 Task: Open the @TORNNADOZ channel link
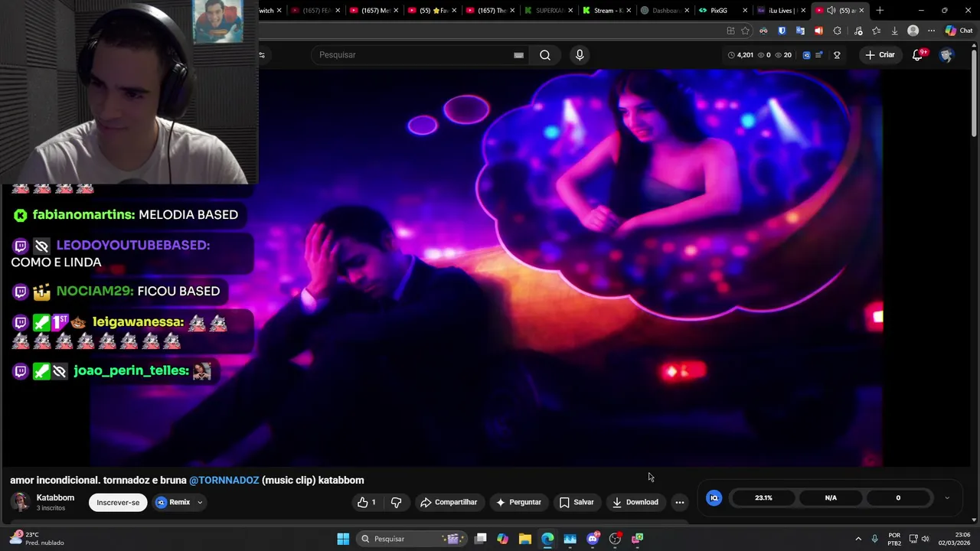tap(224, 480)
